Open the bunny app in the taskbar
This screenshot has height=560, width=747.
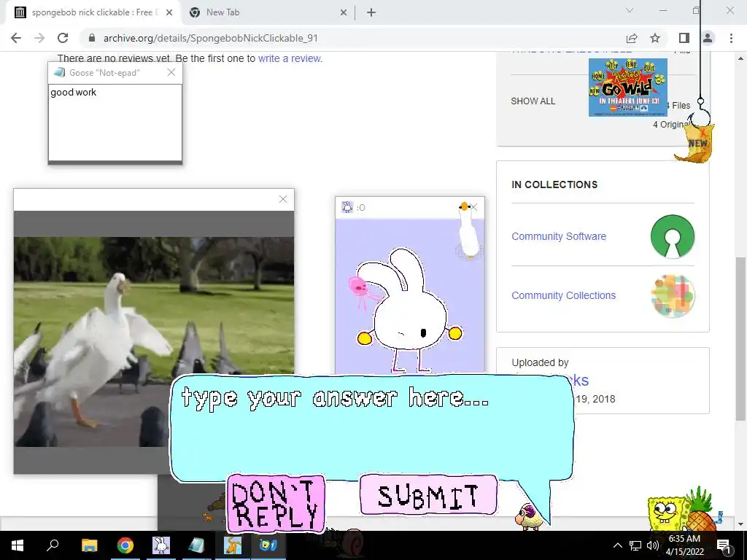click(161, 545)
